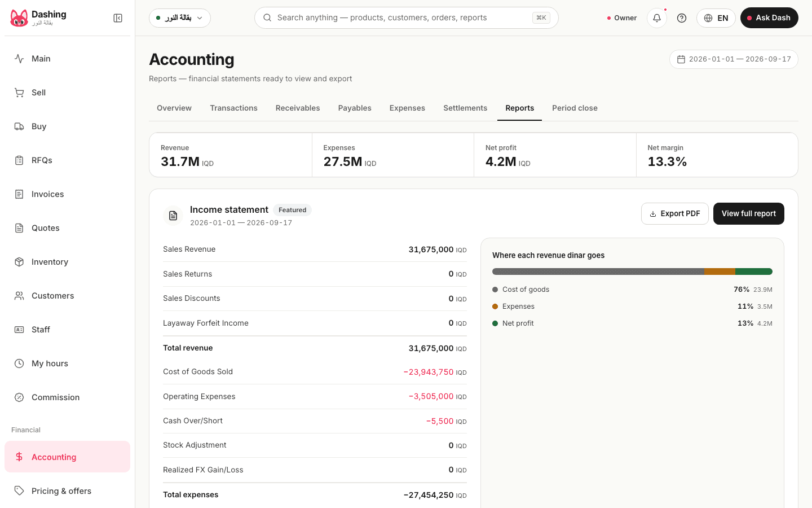
Task: Export the income statement as PDF
Action: coord(675,214)
